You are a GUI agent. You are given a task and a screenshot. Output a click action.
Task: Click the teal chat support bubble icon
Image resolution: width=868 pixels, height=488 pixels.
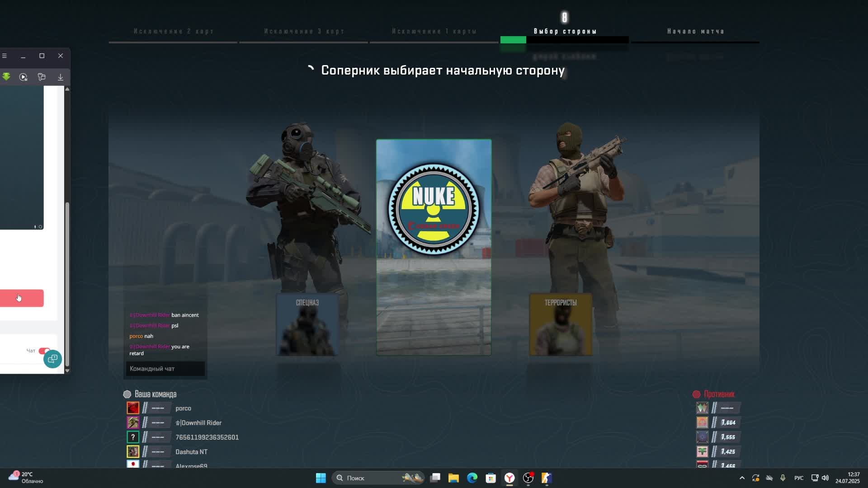tap(52, 359)
